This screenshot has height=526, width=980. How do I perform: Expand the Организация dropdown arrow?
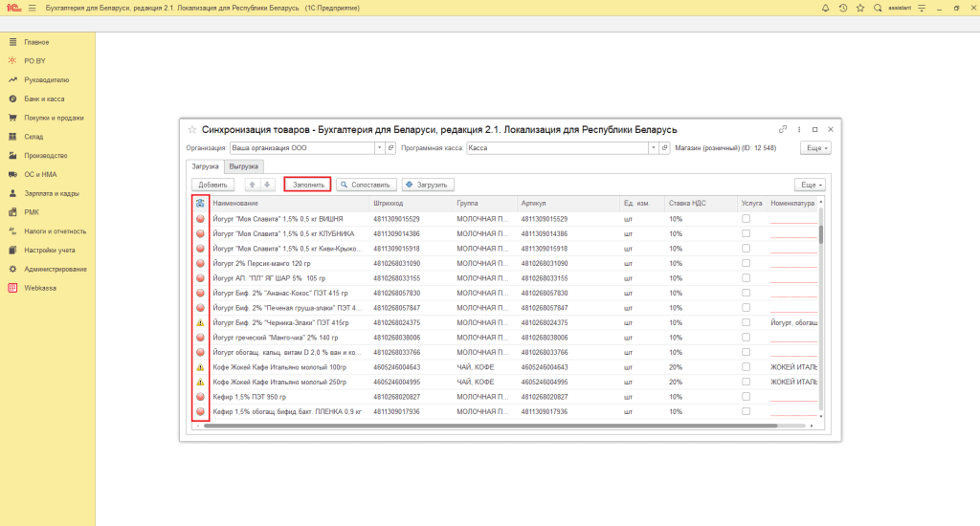379,148
